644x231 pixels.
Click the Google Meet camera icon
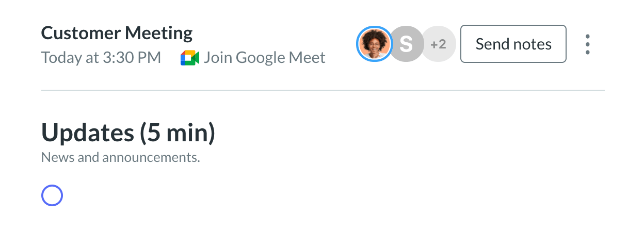point(189,58)
